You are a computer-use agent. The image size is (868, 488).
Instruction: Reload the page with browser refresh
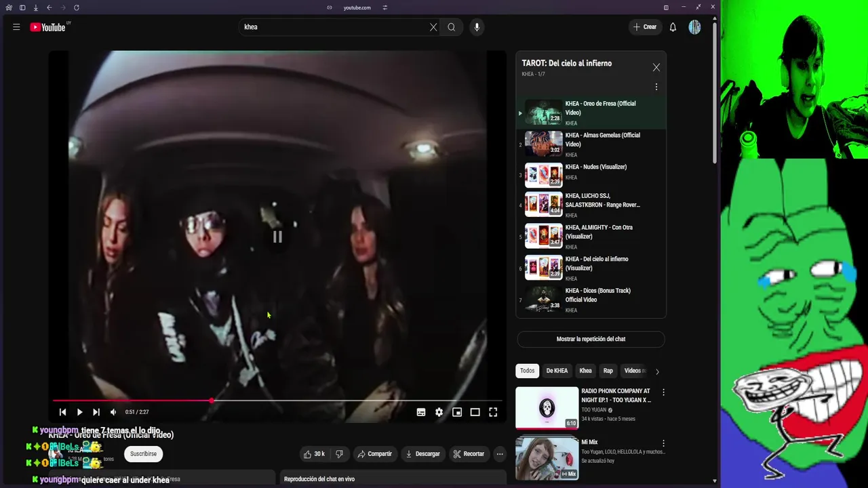pos(77,7)
